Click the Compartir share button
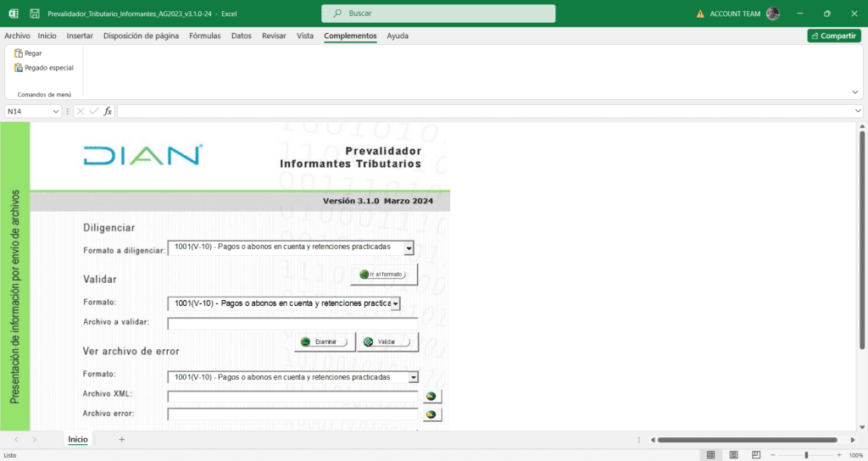 tap(834, 36)
